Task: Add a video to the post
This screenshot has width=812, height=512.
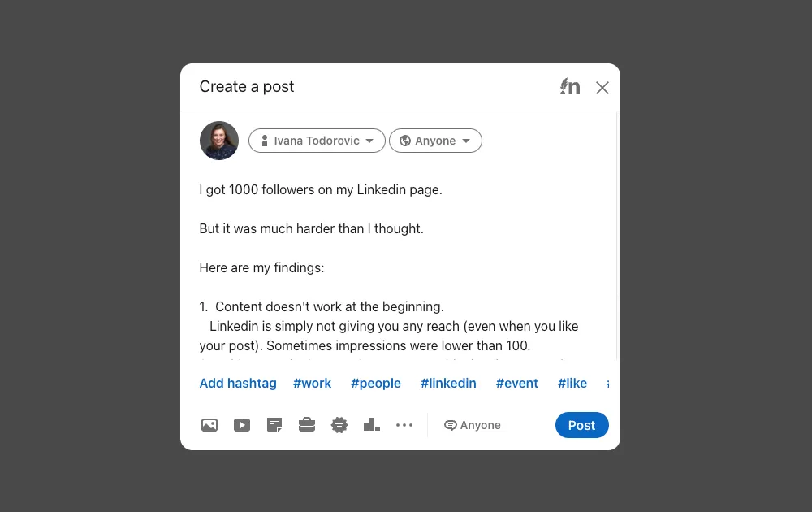Action: pyautogui.click(x=242, y=424)
